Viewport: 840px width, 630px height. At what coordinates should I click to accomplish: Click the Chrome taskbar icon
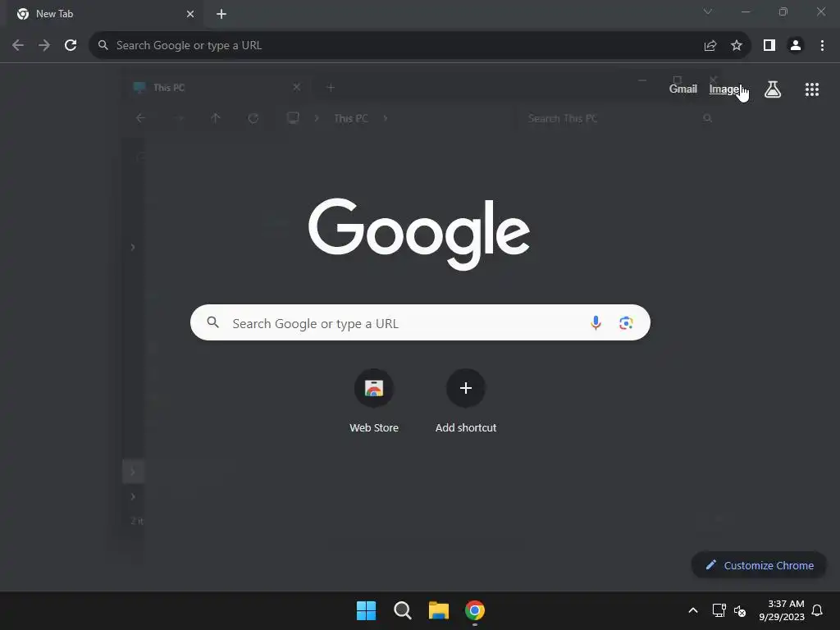[x=475, y=610]
